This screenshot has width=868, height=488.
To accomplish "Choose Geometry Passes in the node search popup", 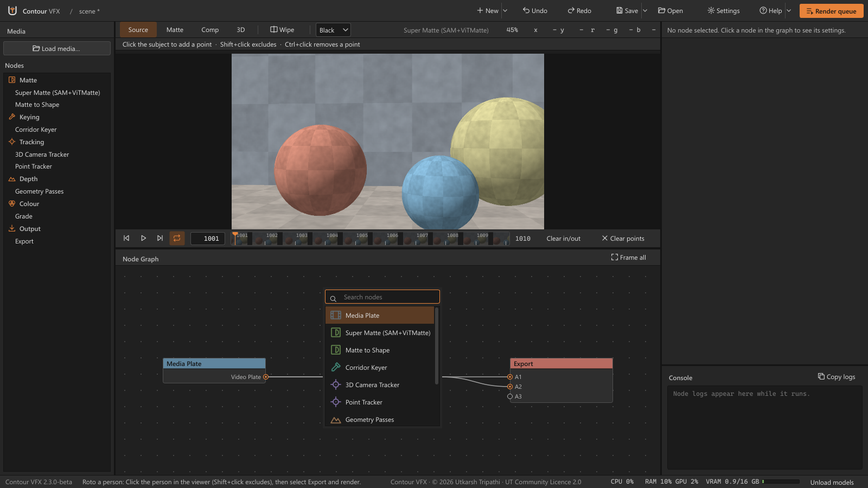I will tap(380, 420).
